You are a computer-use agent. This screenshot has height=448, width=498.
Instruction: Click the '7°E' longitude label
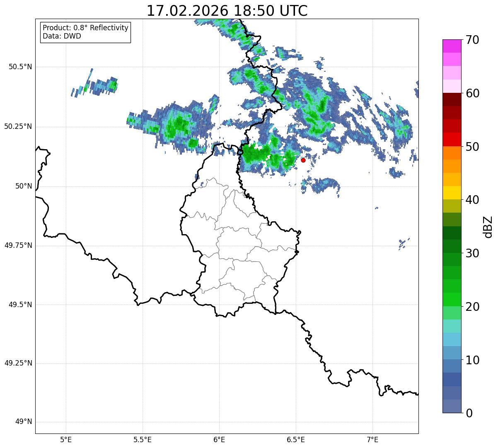(373, 439)
